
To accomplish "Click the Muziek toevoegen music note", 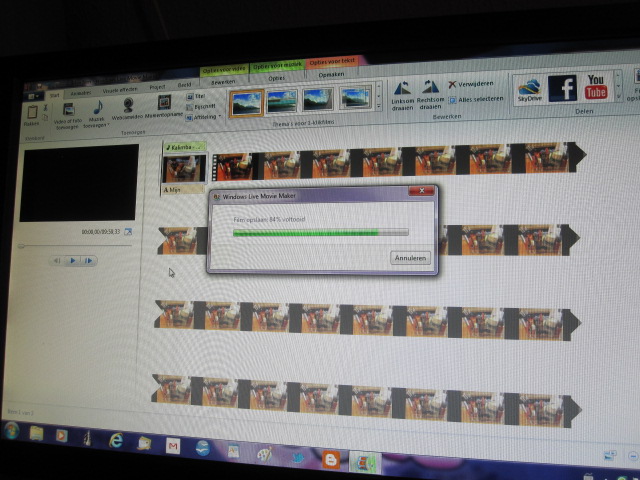I will [98, 108].
